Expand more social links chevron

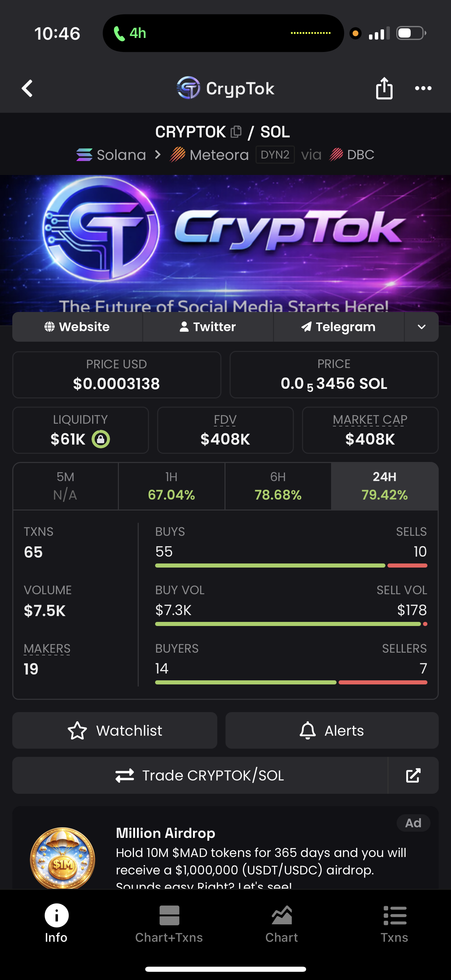[x=421, y=327]
